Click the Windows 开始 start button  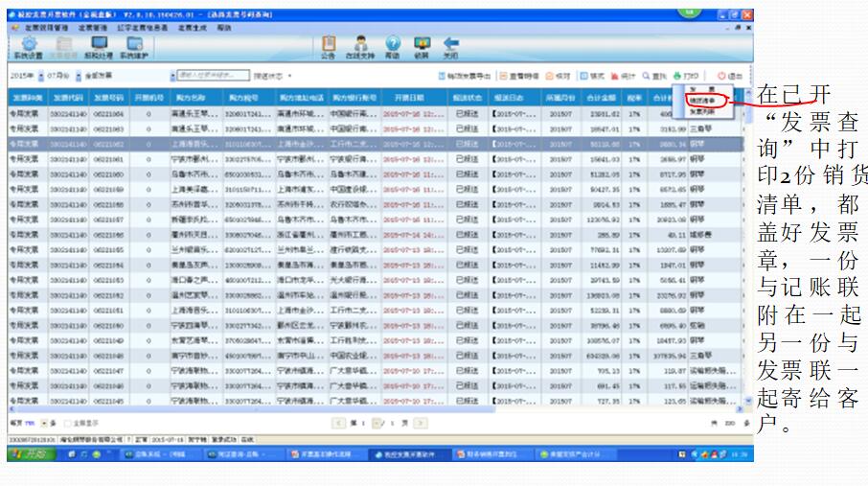[31, 454]
